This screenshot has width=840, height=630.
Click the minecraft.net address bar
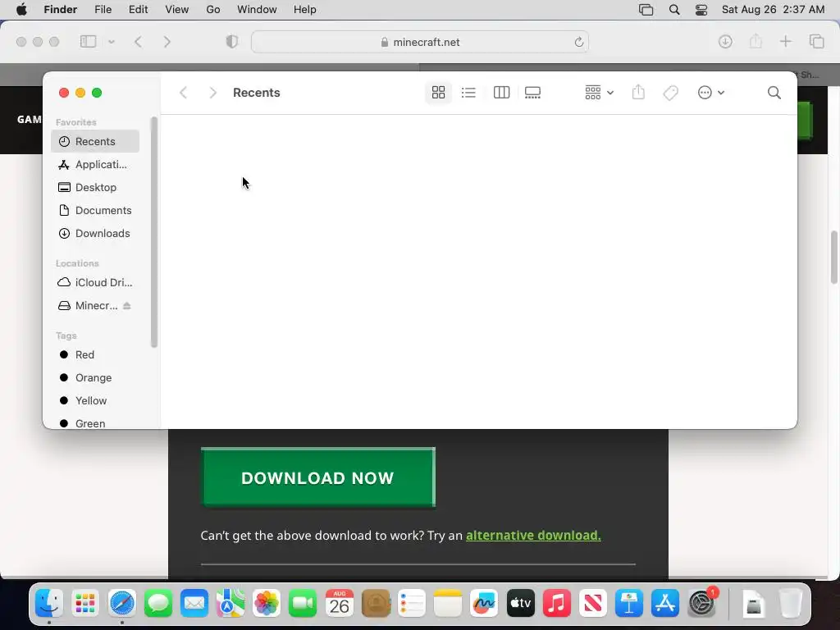pyautogui.click(x=420, y=42)
